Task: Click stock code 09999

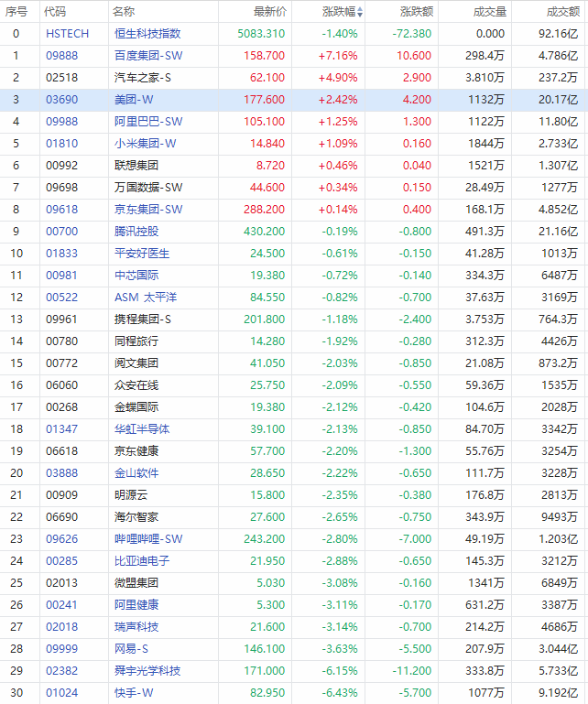Action: click(x=61, y=650)
